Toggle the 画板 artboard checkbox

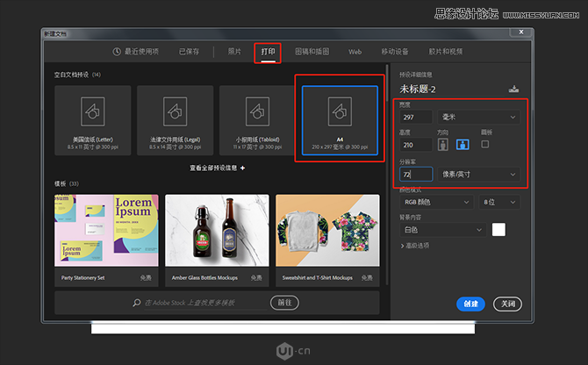pos(484,144)
